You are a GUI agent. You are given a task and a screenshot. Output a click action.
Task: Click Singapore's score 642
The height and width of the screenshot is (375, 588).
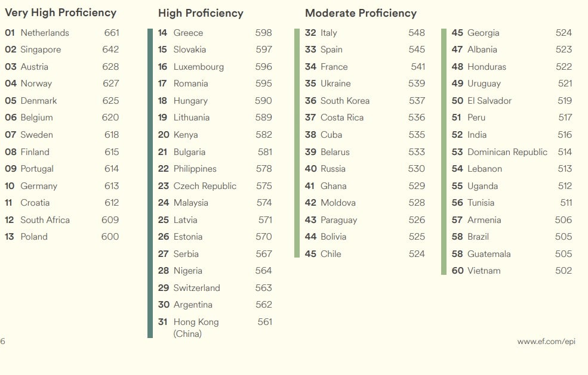pyautogui.click(x=110, y=49)
